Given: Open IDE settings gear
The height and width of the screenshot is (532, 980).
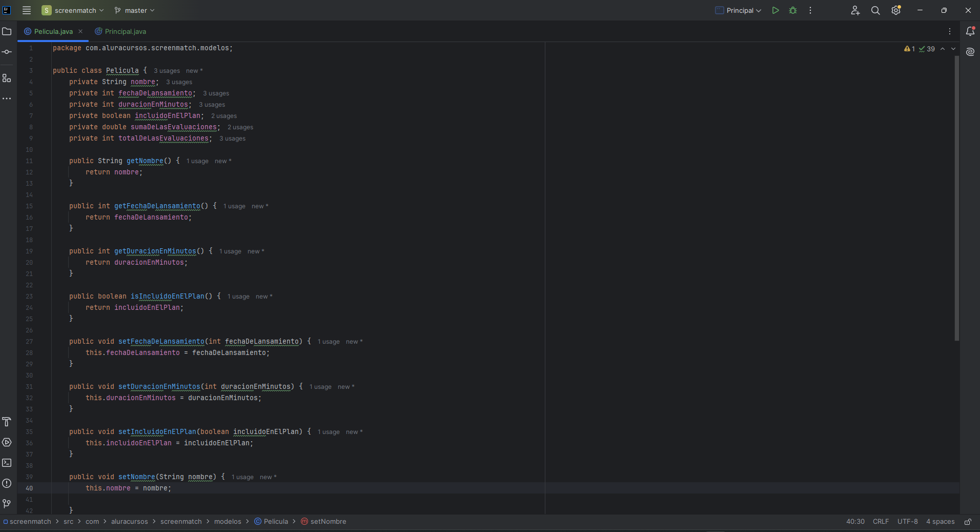Looking at the screenshot, I should pos(896,10).
